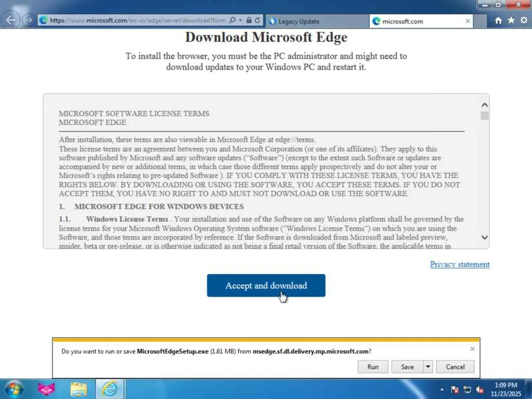Open Windows Explorer from the taskbar
The height and width of the screenshot is (399, 532).
click(78, 389)
